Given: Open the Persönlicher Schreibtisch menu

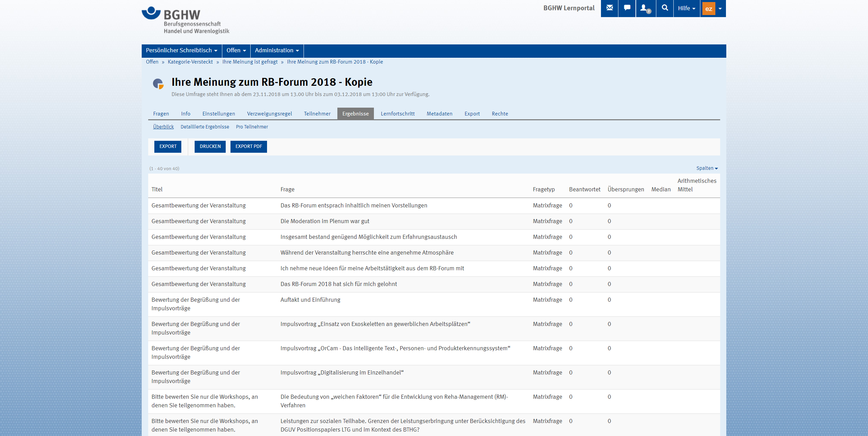Looking at the screenshot, I should coord(181,51).
